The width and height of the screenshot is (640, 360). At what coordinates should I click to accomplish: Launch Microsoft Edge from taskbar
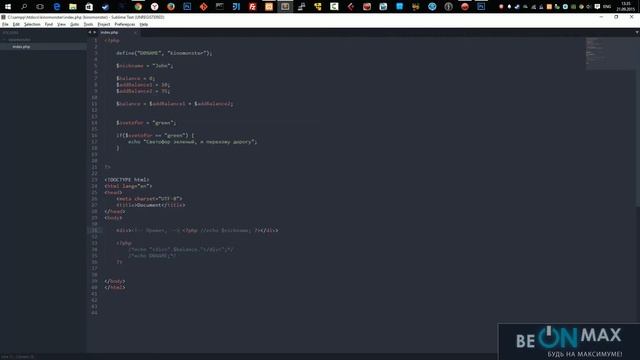coord(57,7)
